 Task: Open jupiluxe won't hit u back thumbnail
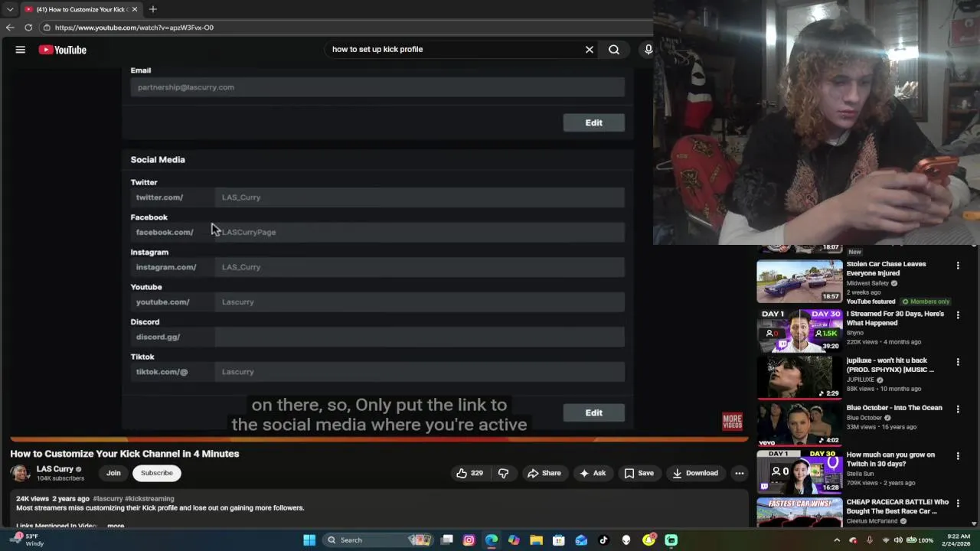(799, 377)
